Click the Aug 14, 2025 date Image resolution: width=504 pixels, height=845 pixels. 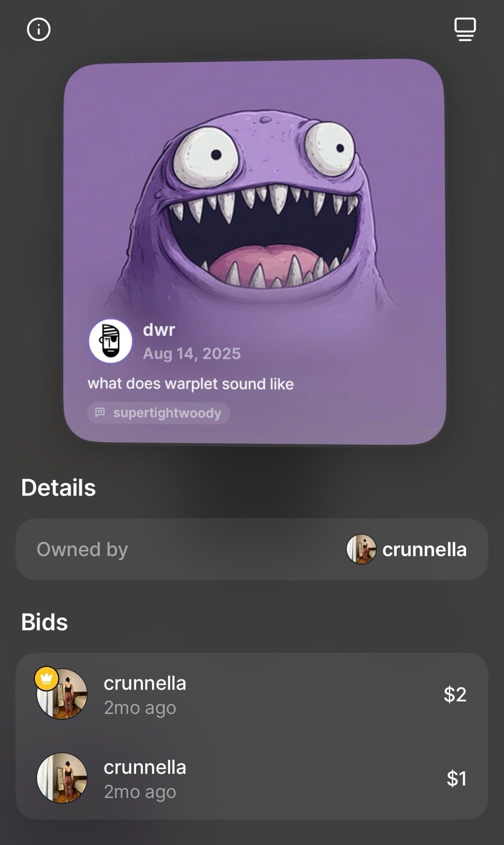click(192, 354)
